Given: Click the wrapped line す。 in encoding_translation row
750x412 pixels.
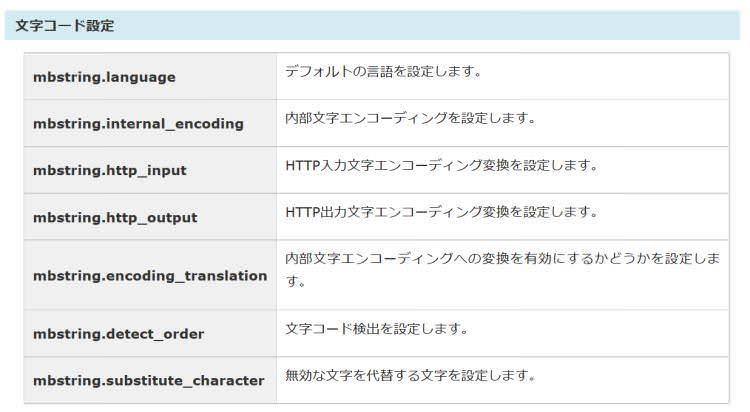Looking at the screenshot, I should 296,282.
